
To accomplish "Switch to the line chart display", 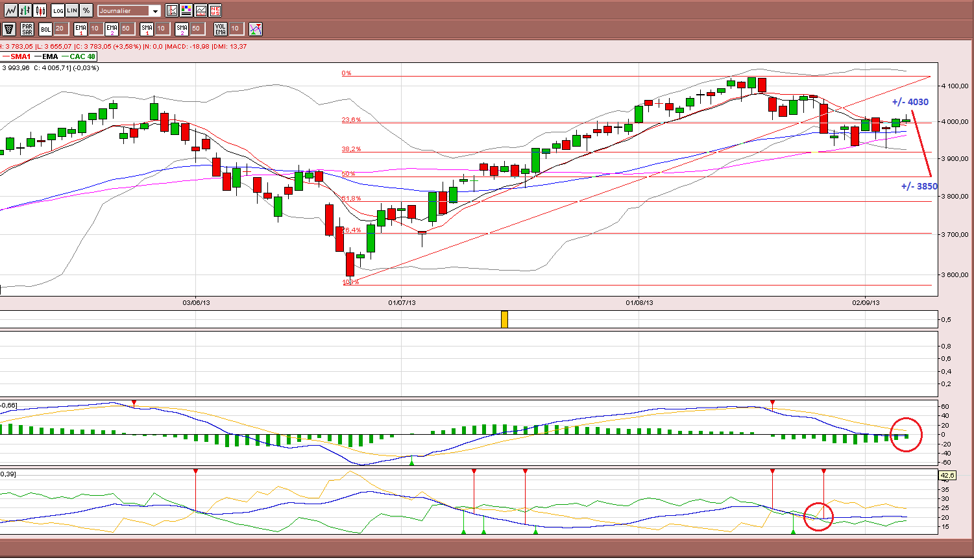I will (x=10, y=10).
